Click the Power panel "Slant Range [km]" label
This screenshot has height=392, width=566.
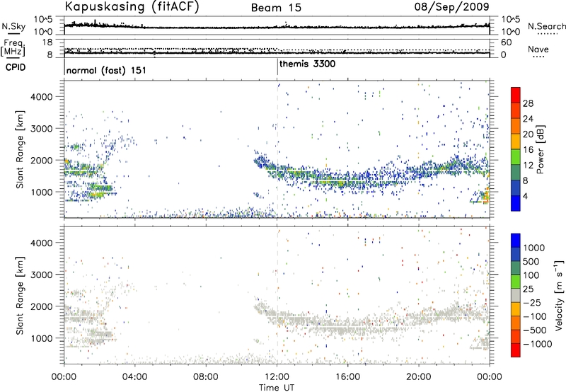pyautogui.click(x=20, y=149)
